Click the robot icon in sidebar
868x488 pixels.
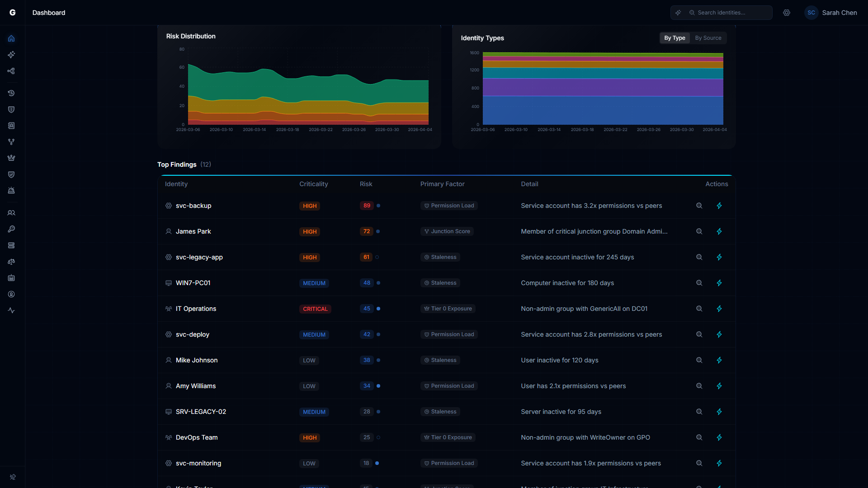point(11,278)
